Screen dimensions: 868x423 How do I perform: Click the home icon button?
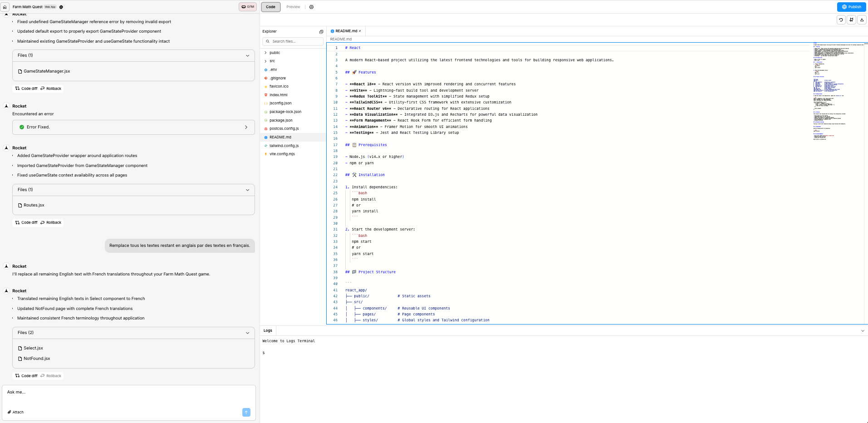pyautogui.click(x=5, y=7)
